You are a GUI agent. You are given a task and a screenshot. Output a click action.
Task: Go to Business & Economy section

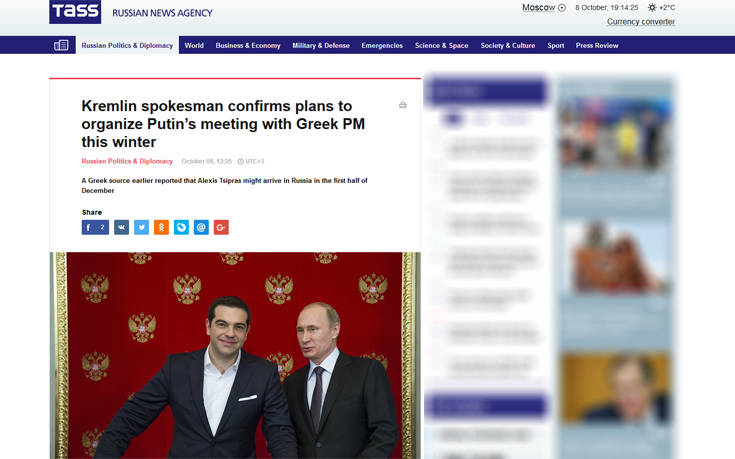click(x=248, y=45)
